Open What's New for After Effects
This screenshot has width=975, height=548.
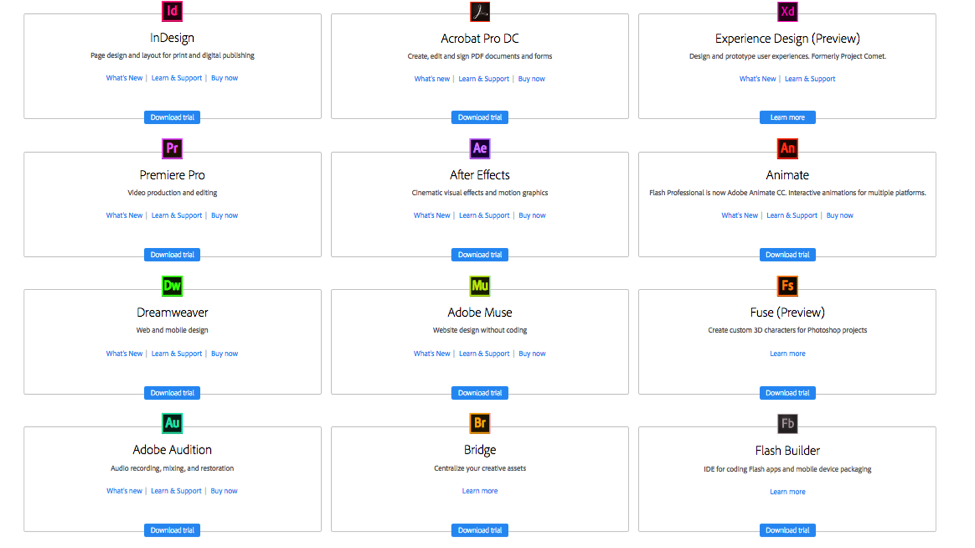tap(432, 216)
